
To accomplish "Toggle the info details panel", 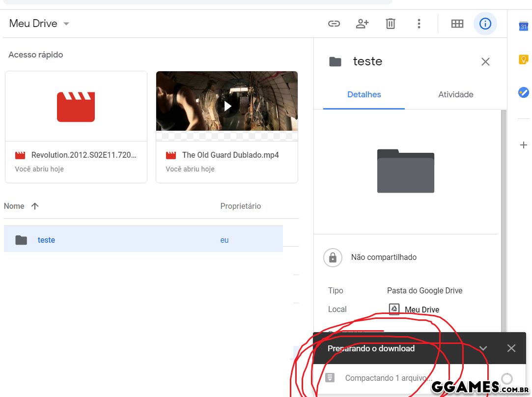I will tap(485, 24).
